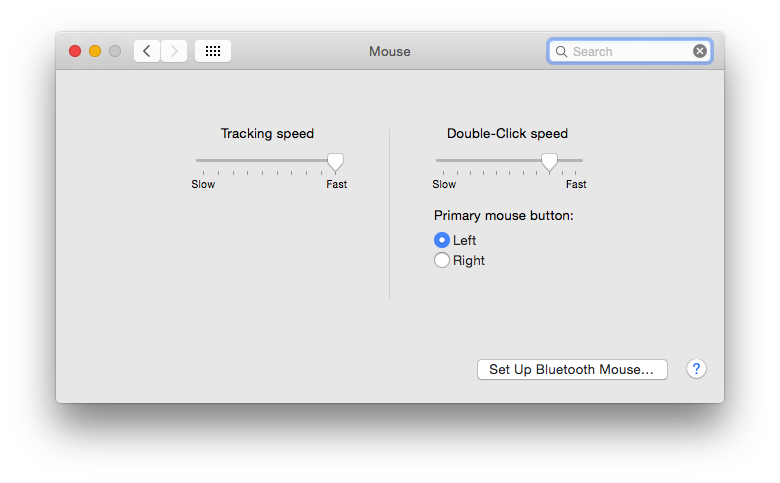Image resolution: width=780 pixels, height=483 pixels.
Task: Clear the search field with X icon
Action: (x=700, y=51)
